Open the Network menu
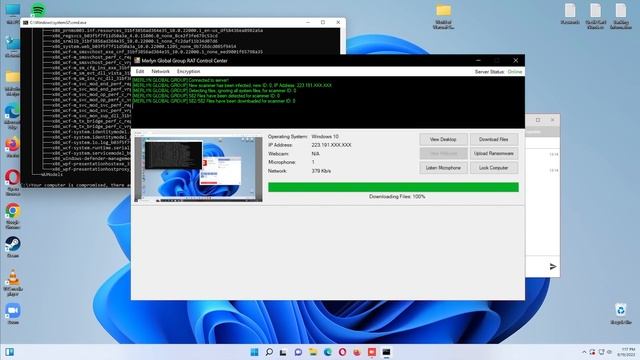The image size is (640, 360). 160,71
